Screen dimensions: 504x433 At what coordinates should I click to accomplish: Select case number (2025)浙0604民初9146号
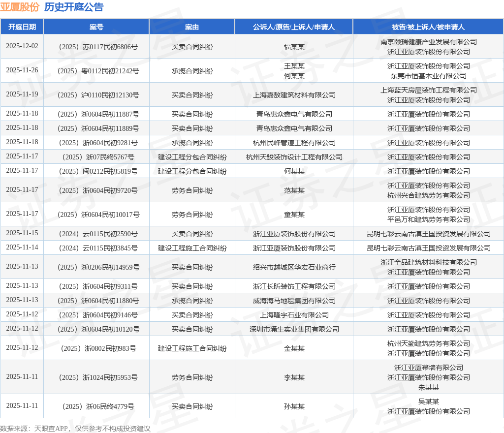pos(98,315)
